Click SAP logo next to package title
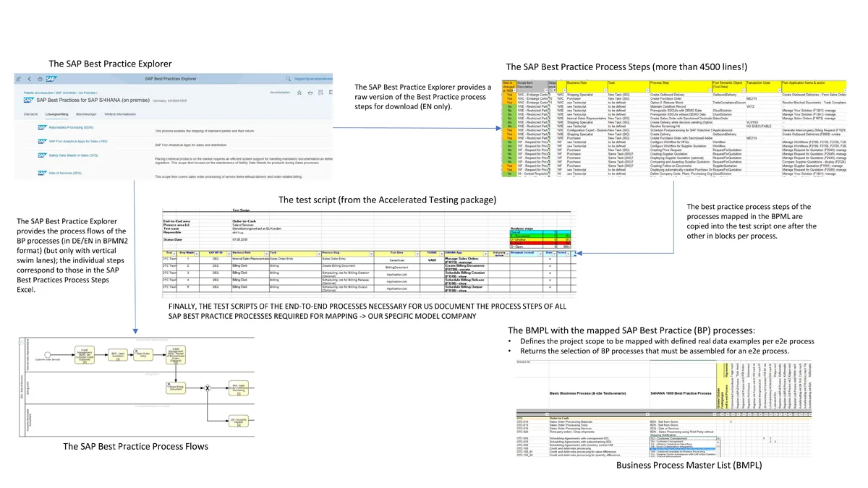This screenshot has width=868, height=488. tap(28, 100)
